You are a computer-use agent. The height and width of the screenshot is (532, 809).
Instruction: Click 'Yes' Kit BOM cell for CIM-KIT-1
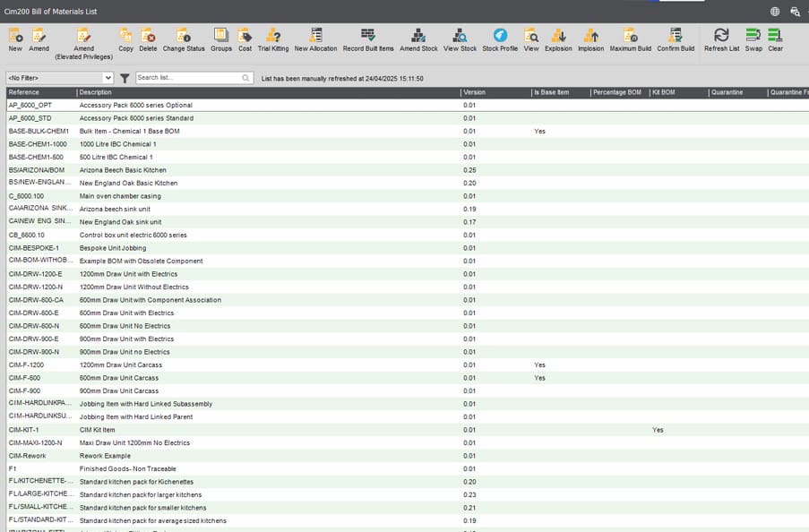pyautogui.click(x=658, y=430)
